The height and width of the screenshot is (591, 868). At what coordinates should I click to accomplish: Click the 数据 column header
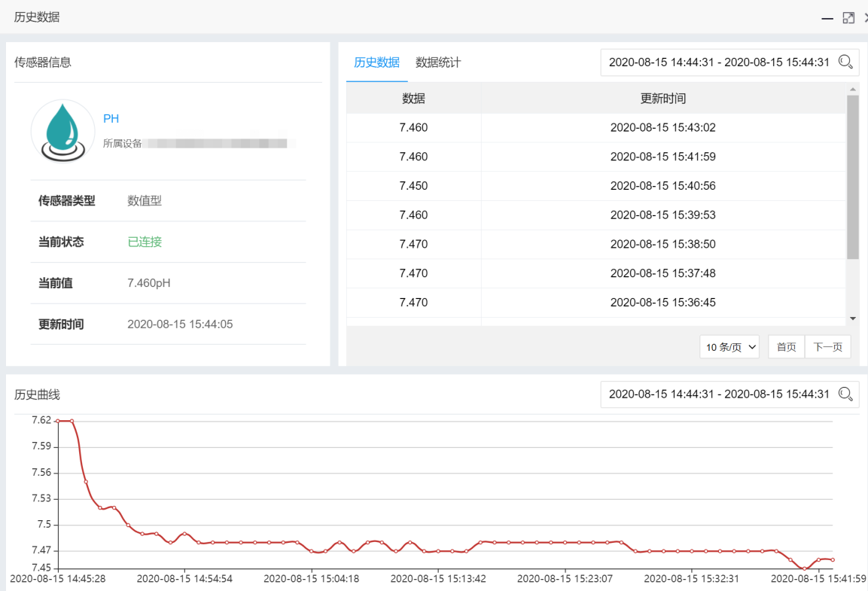[x=413, y=99]
